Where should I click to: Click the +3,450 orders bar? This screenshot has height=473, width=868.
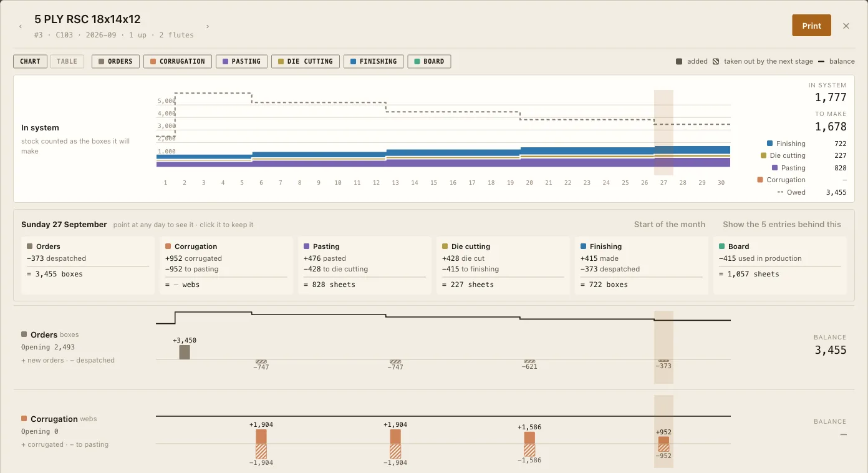[x=185, y=352]
